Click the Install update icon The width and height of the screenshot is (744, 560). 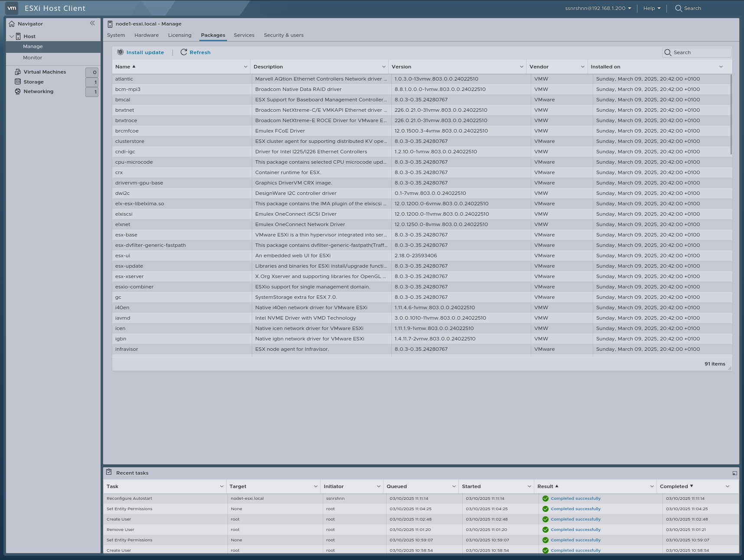120,52
